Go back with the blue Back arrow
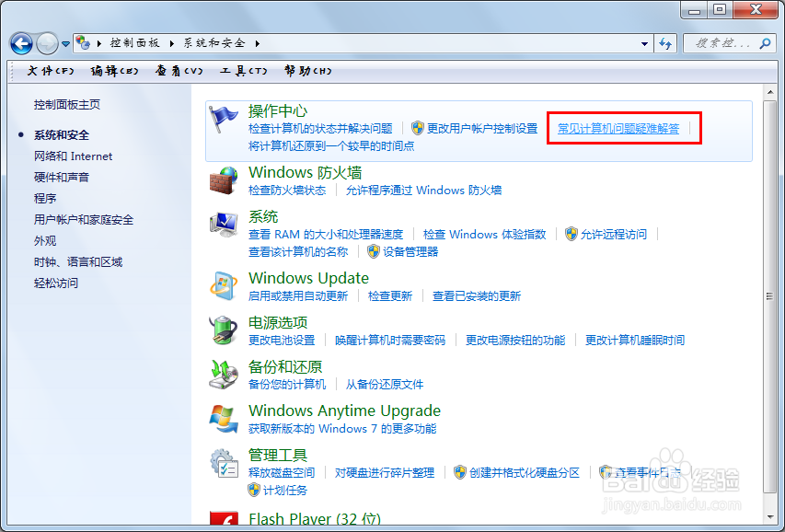The width and height of the screenshot is (785, 532). (x=21, y=43)
